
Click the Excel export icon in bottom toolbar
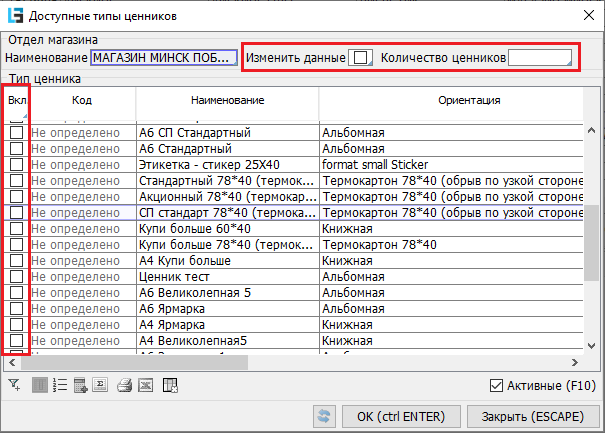(145, 385)
